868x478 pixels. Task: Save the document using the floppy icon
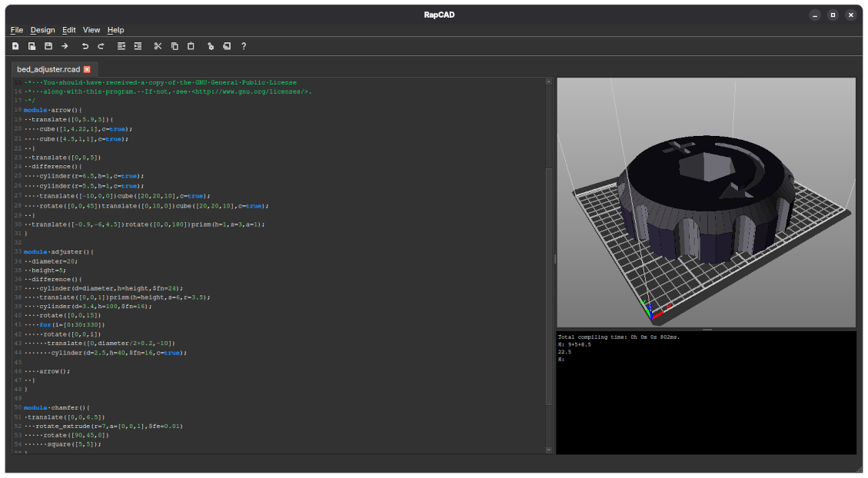pyautogui.click(x=48, y=46)
